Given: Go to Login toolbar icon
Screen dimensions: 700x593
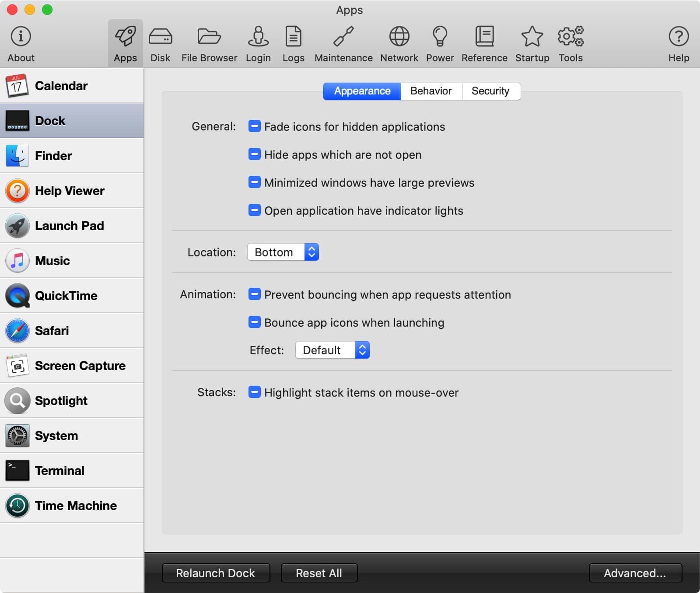Looking at the screenshot, I should click(x=258, y=44).
